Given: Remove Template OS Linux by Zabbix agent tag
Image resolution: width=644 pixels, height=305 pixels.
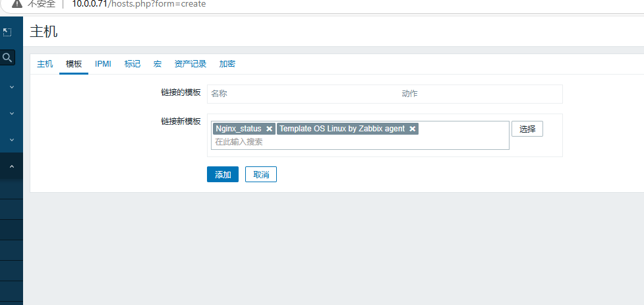Looking at the screenshot, I should point(413,129).
